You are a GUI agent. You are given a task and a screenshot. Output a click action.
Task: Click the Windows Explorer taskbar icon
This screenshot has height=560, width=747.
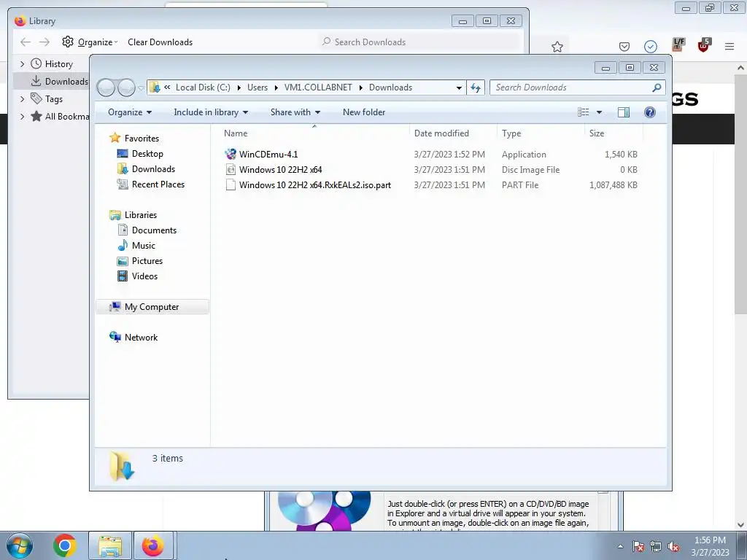point(110,545)
